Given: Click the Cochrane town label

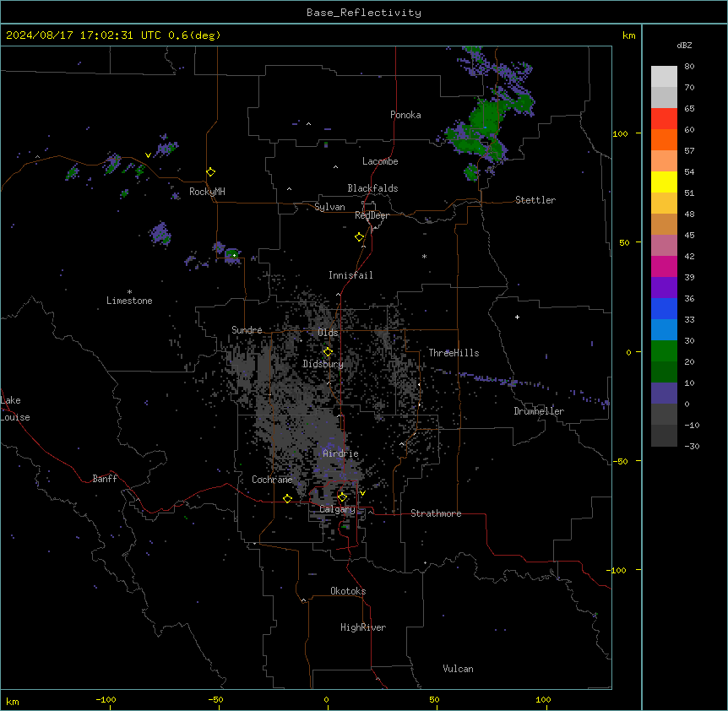Looking at the screenshot, I should (x=272, y=480).
